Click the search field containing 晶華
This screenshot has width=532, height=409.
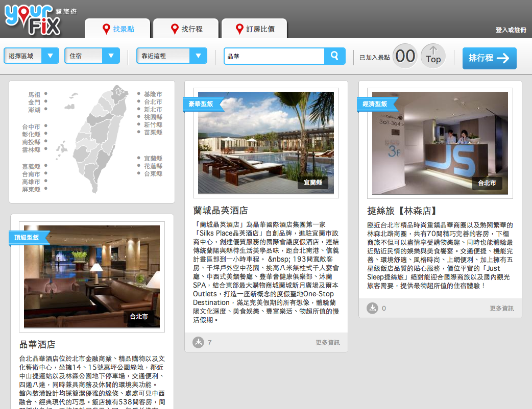click(x=274, y=56)
